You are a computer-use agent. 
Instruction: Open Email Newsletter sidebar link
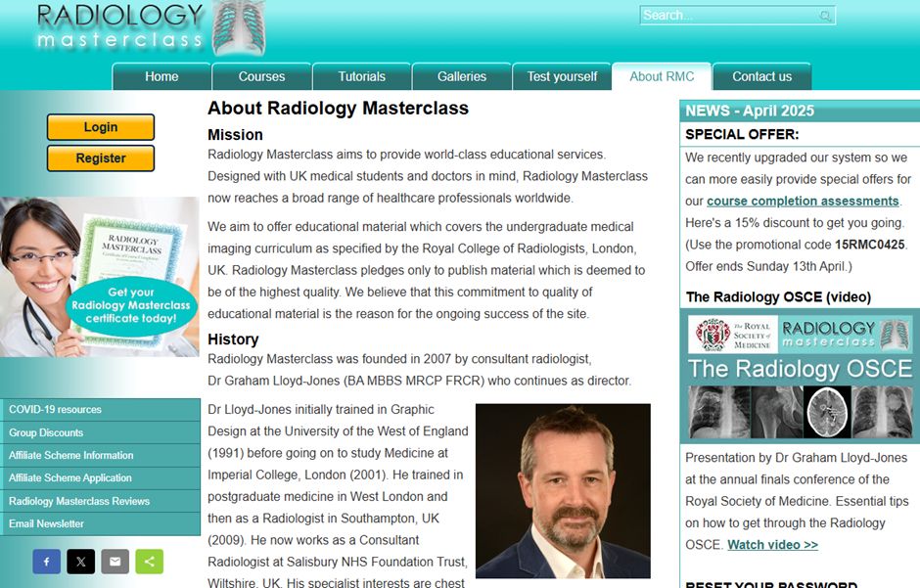[x=101, y=524]
